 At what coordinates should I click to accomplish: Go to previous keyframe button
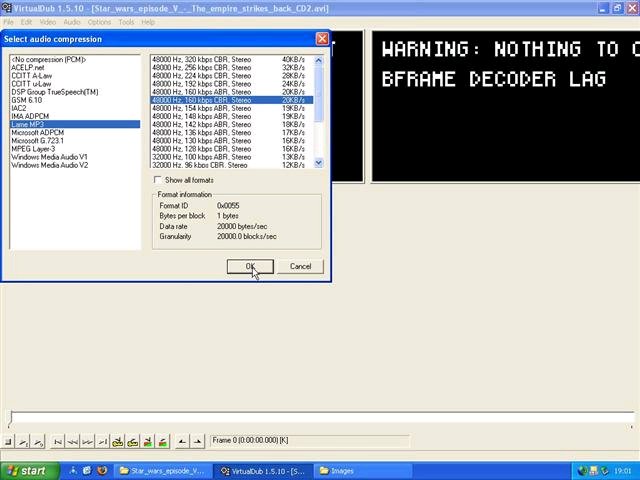[118, 442]
